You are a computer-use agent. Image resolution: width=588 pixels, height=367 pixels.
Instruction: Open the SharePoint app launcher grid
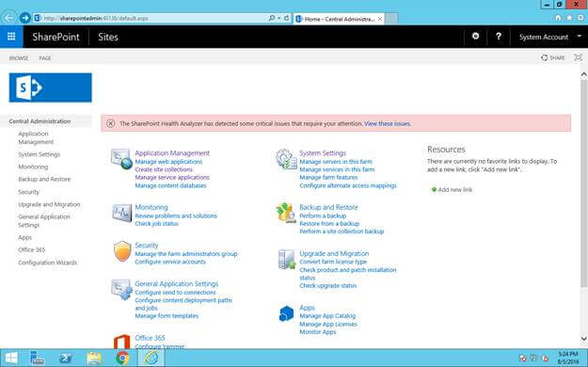(11, 37)
